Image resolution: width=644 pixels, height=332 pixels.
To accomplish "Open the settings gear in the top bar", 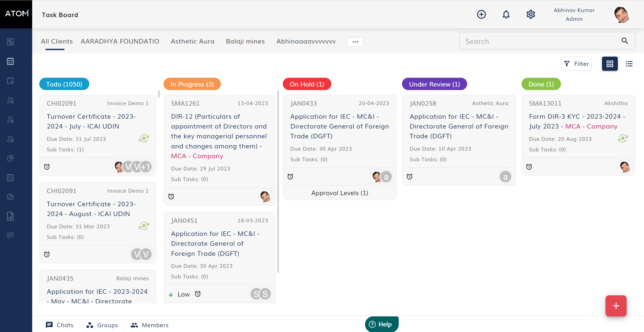I will coord(531,14).
